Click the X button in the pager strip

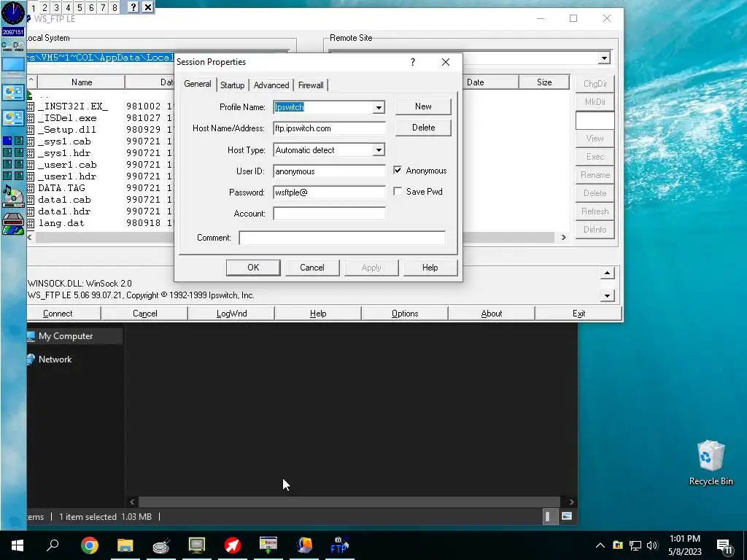pyautogui.click(x=148, y=7)
